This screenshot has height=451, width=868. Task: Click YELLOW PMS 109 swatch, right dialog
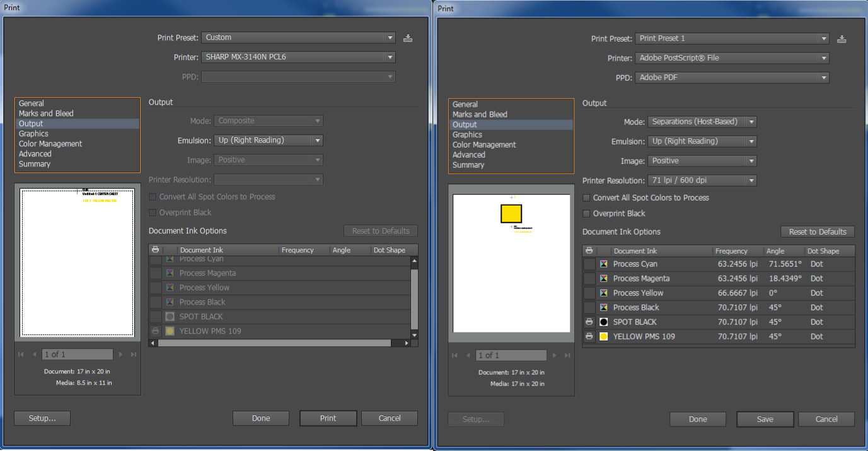coord(604,336)
